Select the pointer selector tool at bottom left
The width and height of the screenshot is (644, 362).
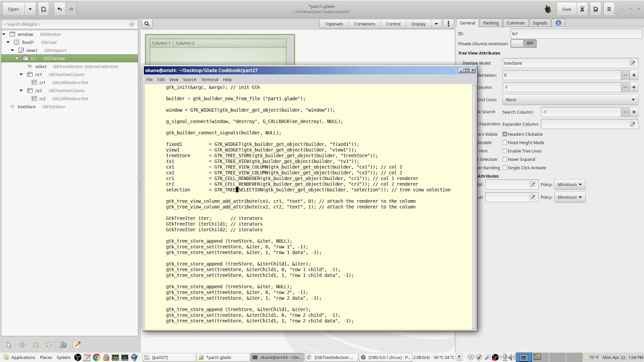(9, 345)
